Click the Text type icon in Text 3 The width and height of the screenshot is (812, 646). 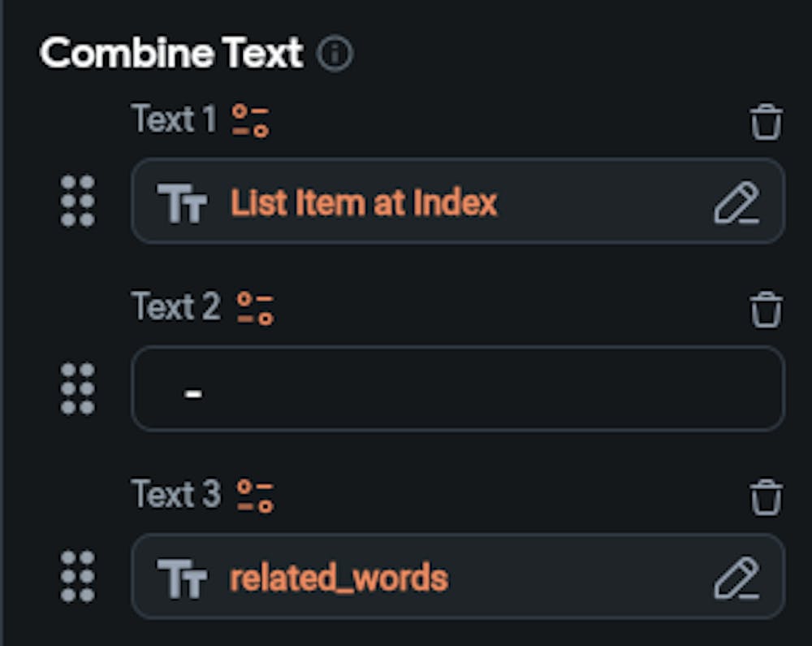click(182, 578)
